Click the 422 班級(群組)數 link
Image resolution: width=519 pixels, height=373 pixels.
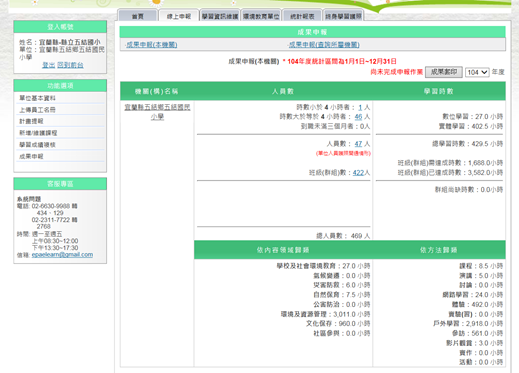358,173
